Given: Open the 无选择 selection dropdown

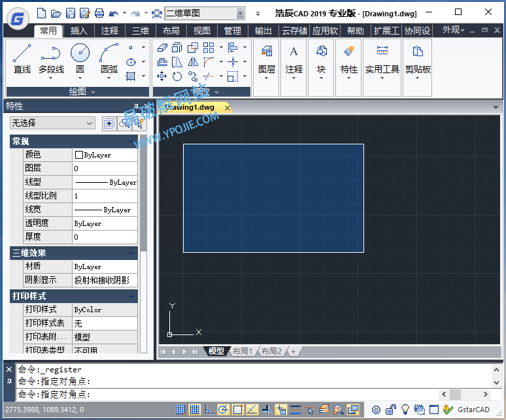Looking at the screenshot, I should coord(53,123).
